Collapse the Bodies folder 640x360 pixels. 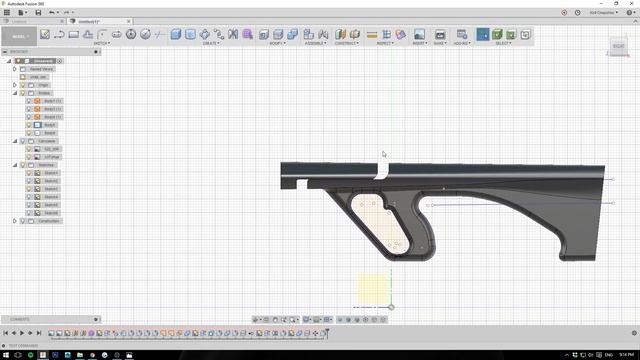[x=15, y=93]
